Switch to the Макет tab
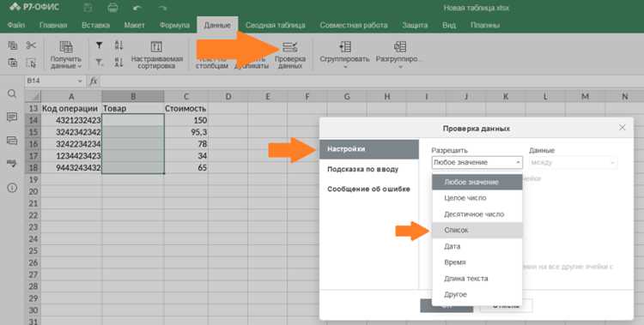644x325 pixels. click(x=134, y=25)
